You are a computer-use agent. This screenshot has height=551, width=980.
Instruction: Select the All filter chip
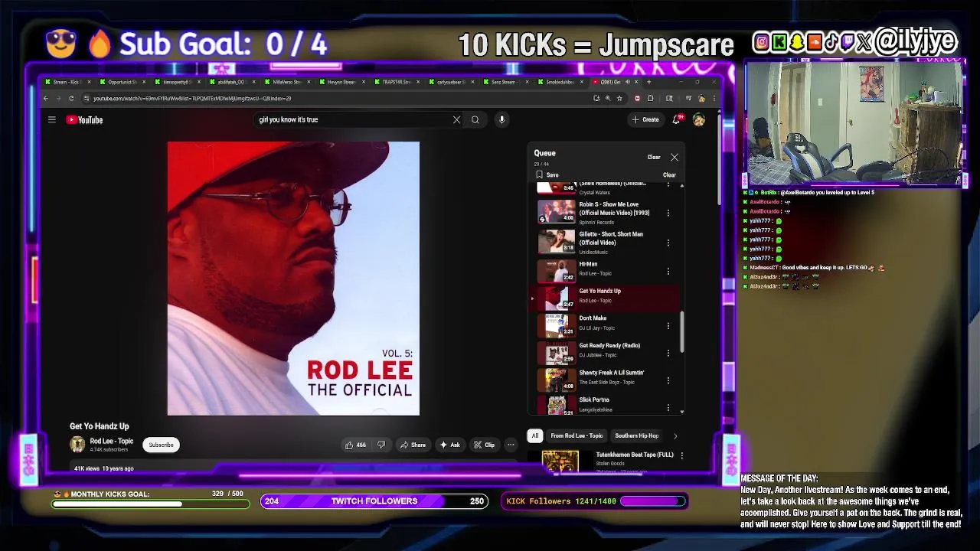pos(535,435)
